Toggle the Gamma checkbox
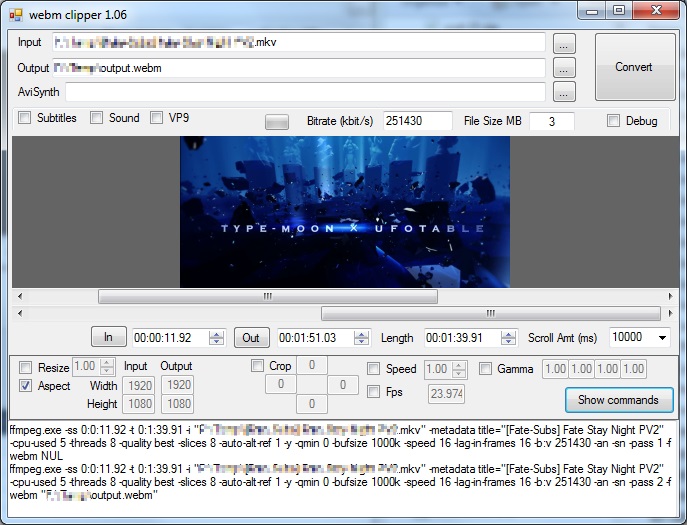 tap(485, 369)
